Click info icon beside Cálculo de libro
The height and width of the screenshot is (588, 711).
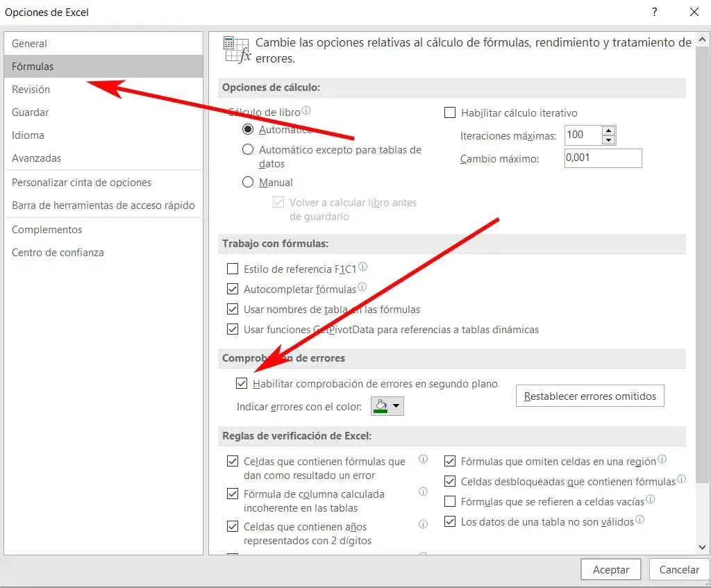[x=306, y=110]
